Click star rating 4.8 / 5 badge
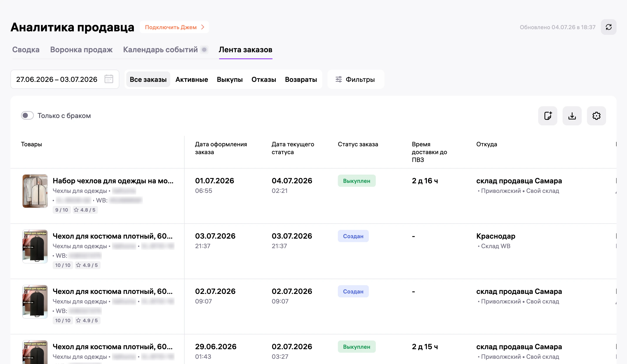 [85, 210]
